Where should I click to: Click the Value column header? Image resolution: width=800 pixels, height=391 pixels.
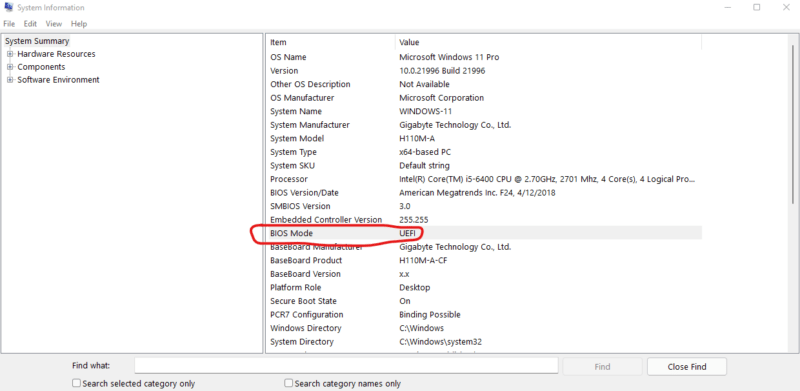click(x=548, y=42)
